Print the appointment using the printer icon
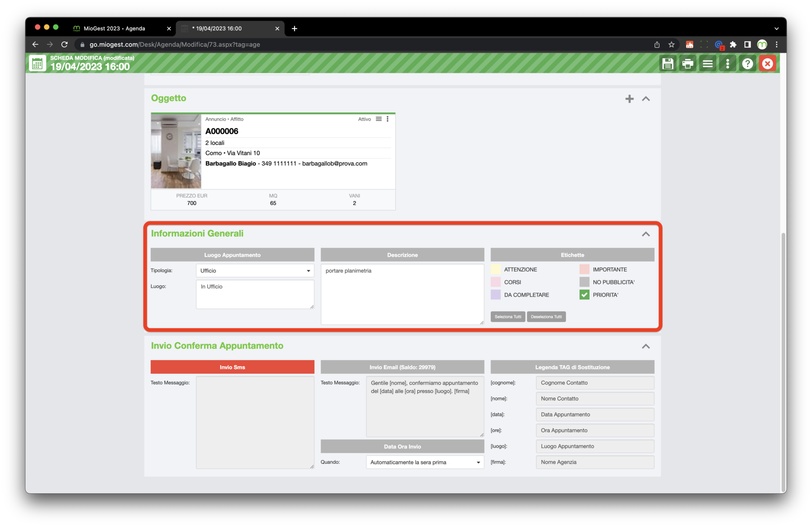 tap(687, 64)
